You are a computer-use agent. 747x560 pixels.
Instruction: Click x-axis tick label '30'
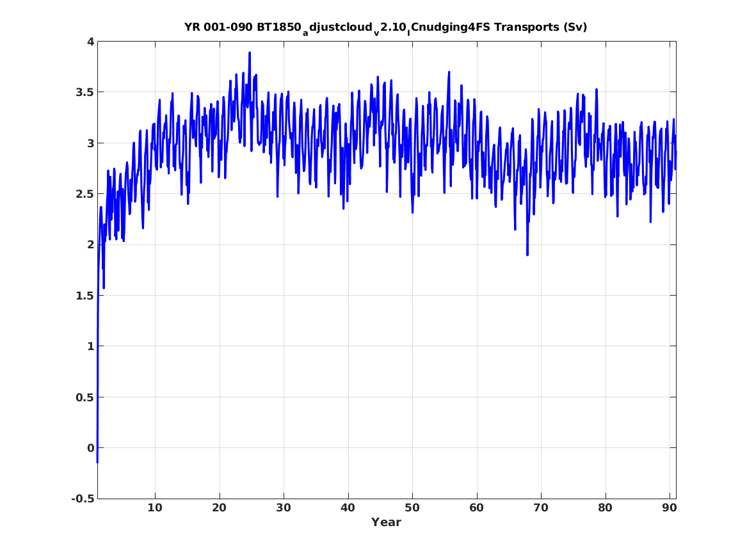[284, 508]
